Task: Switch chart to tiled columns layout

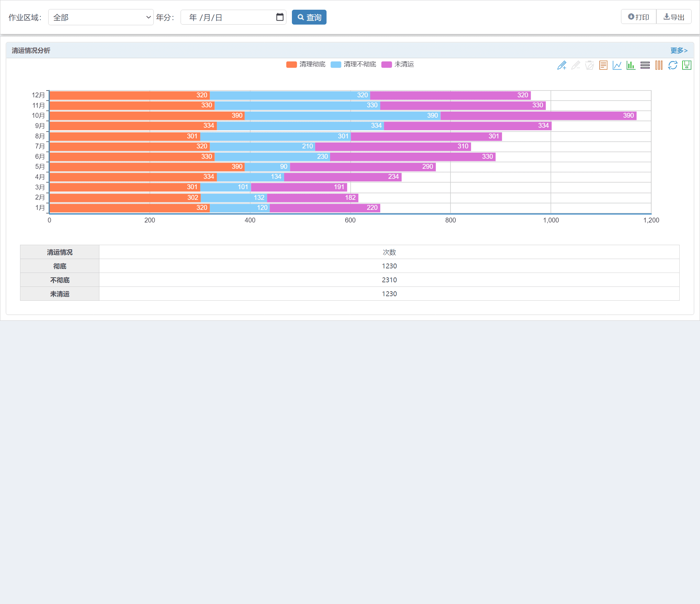Action: click(x=659, y=65)
